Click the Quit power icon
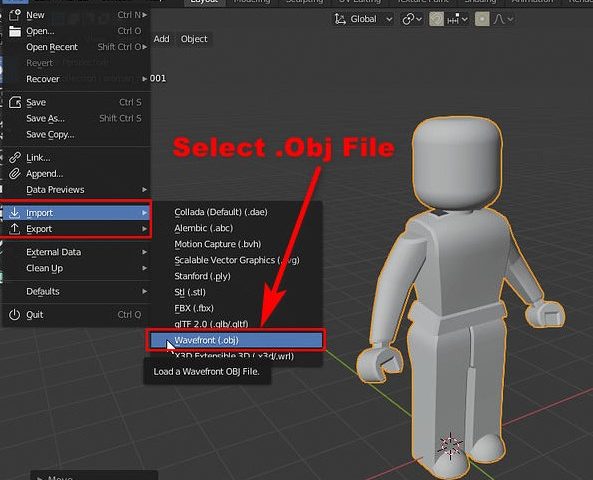The image size is (593, 480). (15, 315)
